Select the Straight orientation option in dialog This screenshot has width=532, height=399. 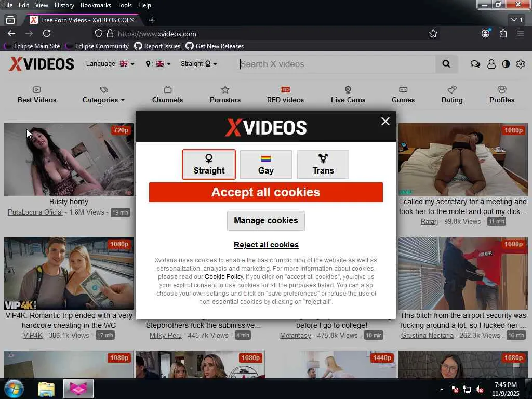(x=209, y=164)
